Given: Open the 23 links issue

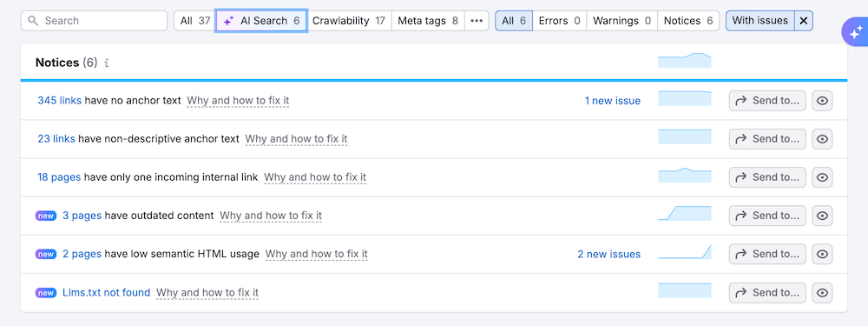Looking at the screenshot, I should click(x=56, y=139).
